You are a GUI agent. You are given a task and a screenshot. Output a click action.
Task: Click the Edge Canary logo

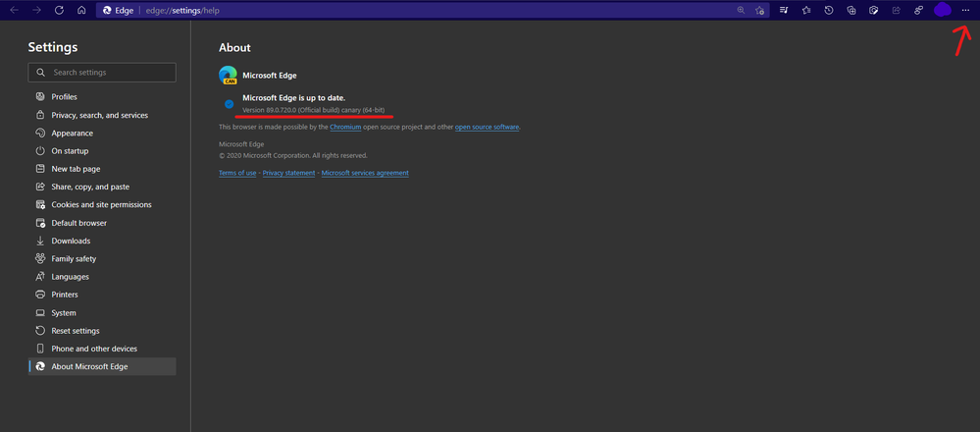229,75
